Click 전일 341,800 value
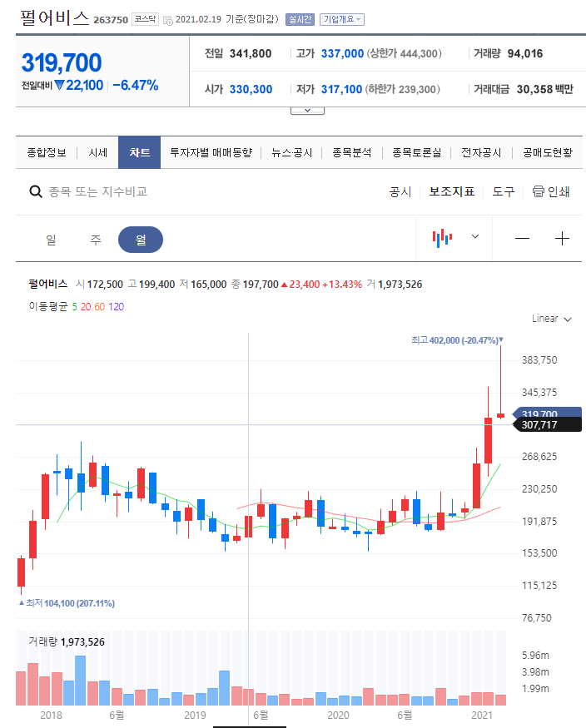This screenshot has height=728, width=586. coord(251,53)
